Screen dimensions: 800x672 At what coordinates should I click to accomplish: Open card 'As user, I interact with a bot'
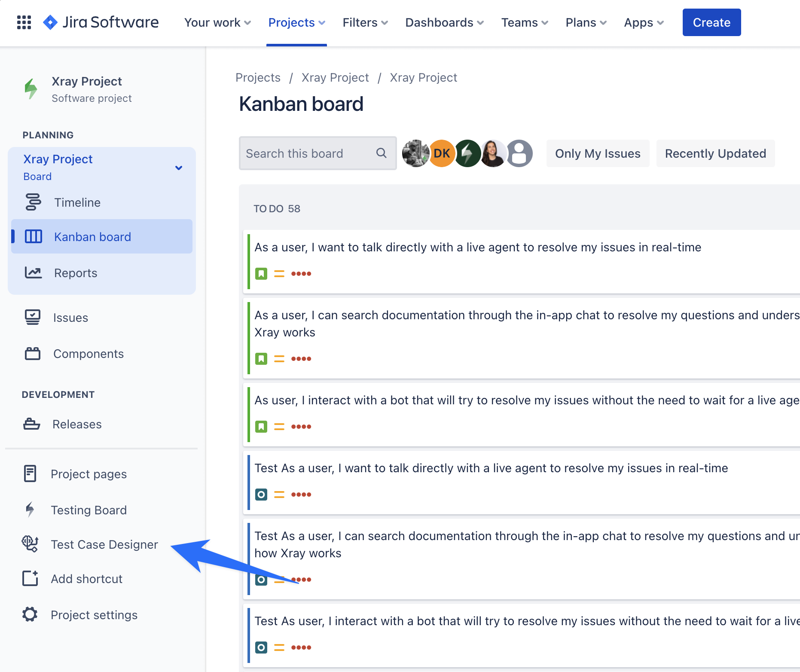[522, 415]
